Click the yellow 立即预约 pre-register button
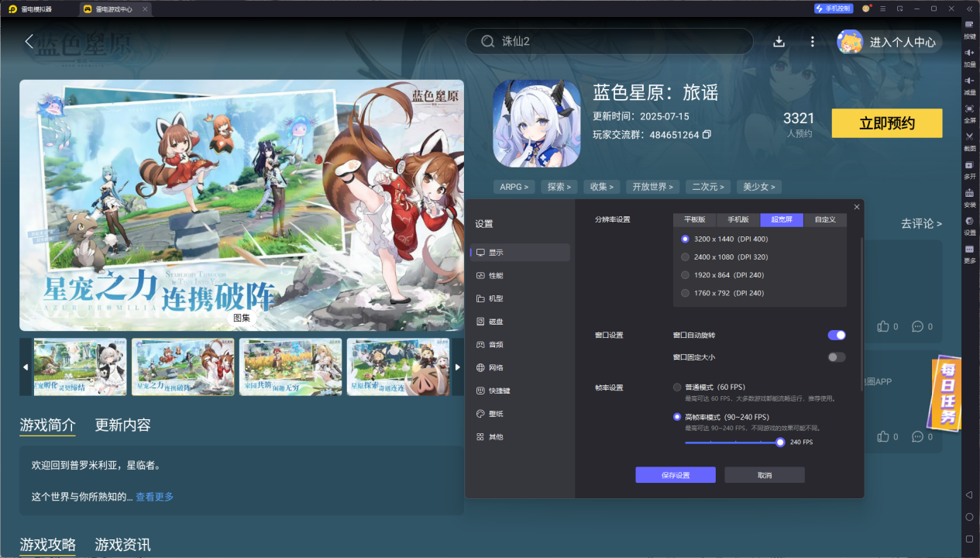This screenshot has height=558, width=980. pyautogui.click(x=887, y=123)
